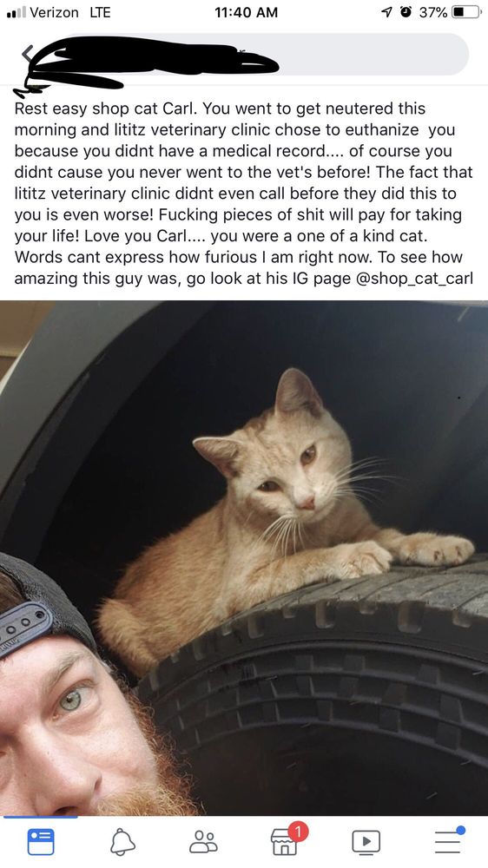This screenshot has width=488, height=868.
Task: Tap the battery indicator icon
Action: pos(467,11)
